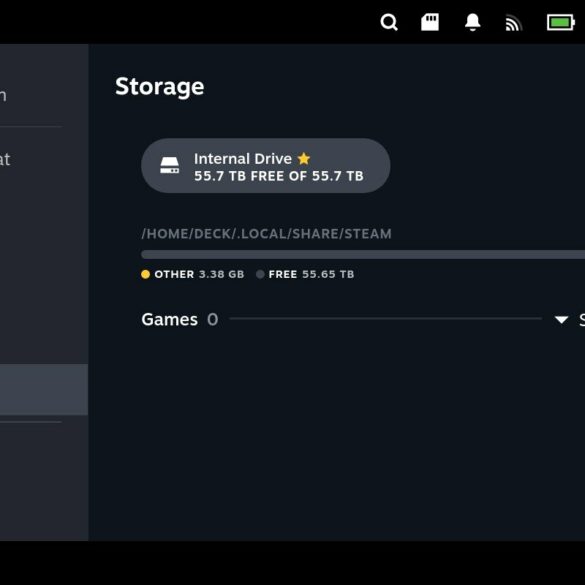
Task: Click the Games section header
Action: (169, 319)
